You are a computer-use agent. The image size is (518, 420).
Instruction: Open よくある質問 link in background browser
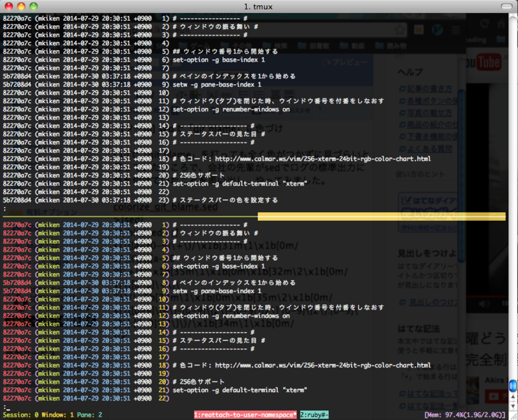(429, 149)
